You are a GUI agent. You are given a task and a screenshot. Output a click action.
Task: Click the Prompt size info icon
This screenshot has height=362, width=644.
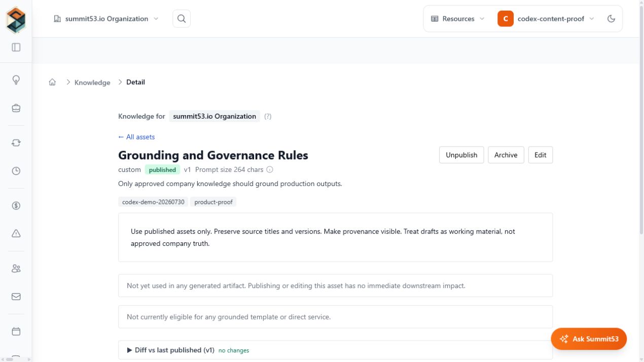(270, 170)
